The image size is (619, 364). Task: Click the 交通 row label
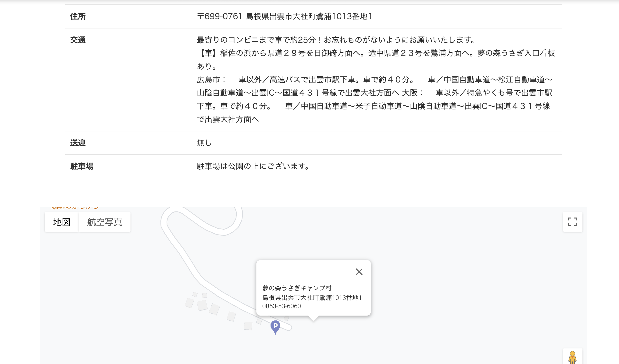tap(78, 40)
